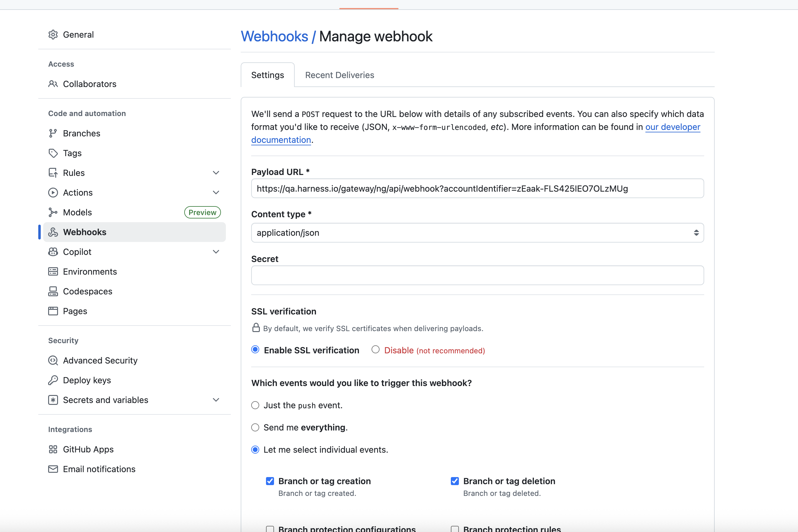This screenshot has width=798, height=532.
Task: Open Deploy keys via the key icon
Action: 53,380
